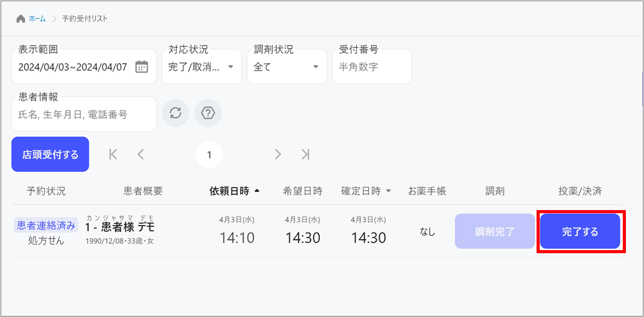Click the refresh list icon
The width and height of the screenshot is (644, 317).
click(176, 113)
